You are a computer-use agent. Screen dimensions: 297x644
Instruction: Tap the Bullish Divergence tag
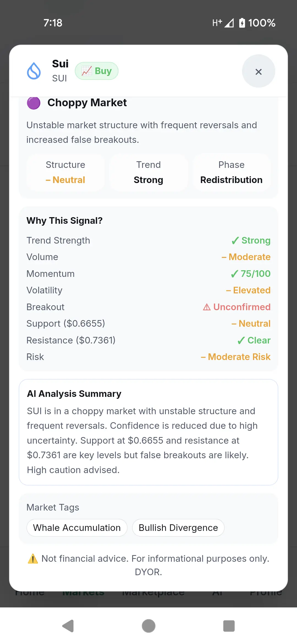178,528
